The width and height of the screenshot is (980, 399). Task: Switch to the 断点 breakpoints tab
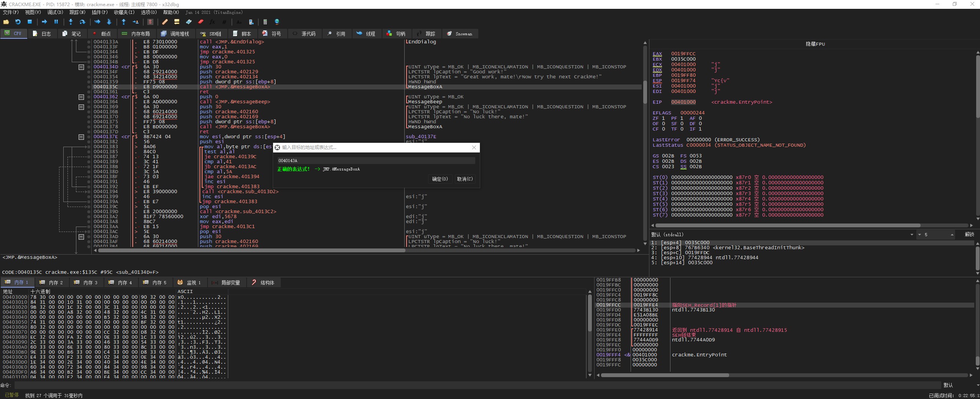pyautogui.click(x=102, y=34)
